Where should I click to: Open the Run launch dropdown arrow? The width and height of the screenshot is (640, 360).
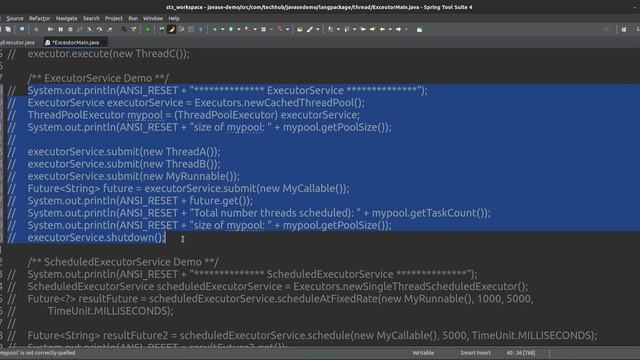(239, 29)
